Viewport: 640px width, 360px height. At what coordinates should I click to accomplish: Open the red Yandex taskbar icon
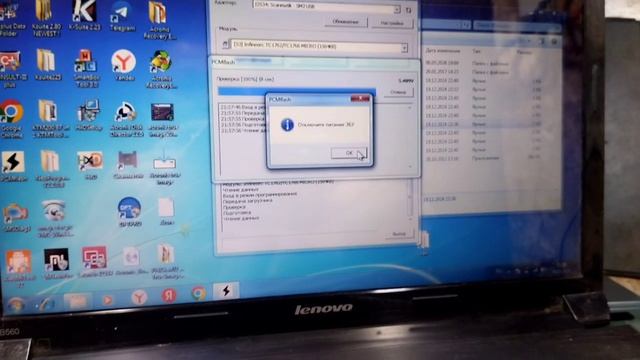tap(169, 296)
